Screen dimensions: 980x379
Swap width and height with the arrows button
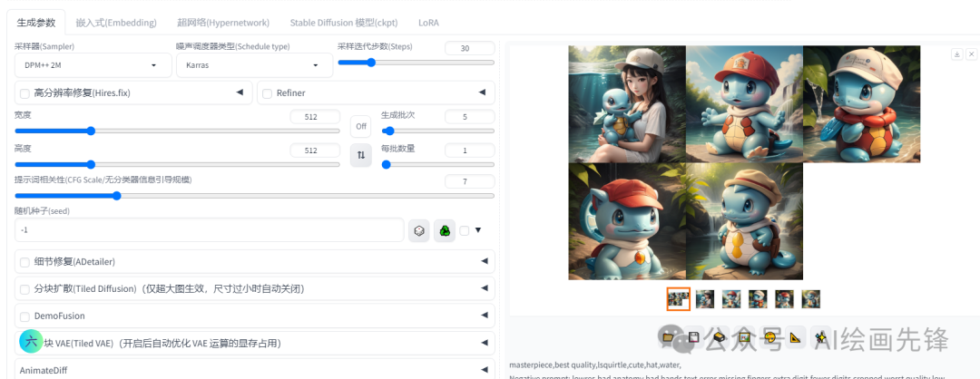(360, 155)
